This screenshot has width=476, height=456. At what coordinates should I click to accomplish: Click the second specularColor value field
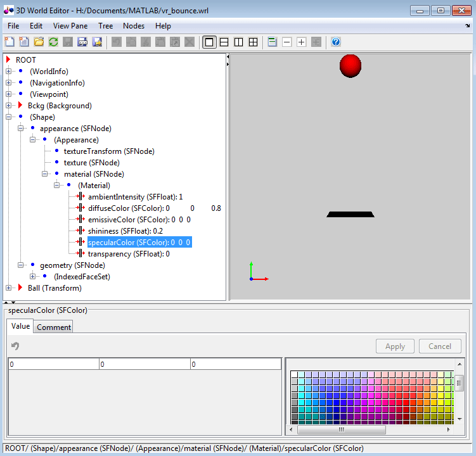[x=145, y=364]
